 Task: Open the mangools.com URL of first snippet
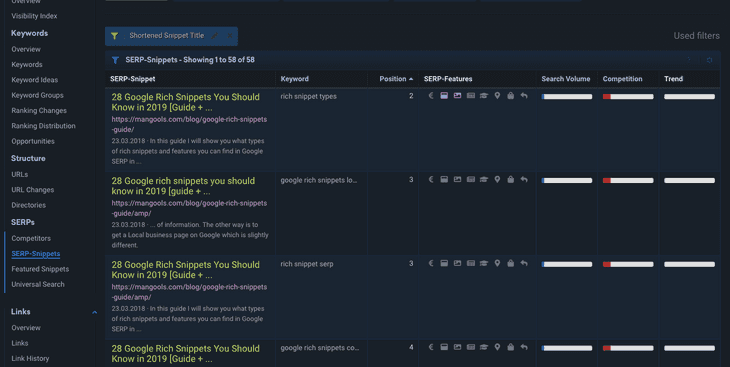pos(189,124)
